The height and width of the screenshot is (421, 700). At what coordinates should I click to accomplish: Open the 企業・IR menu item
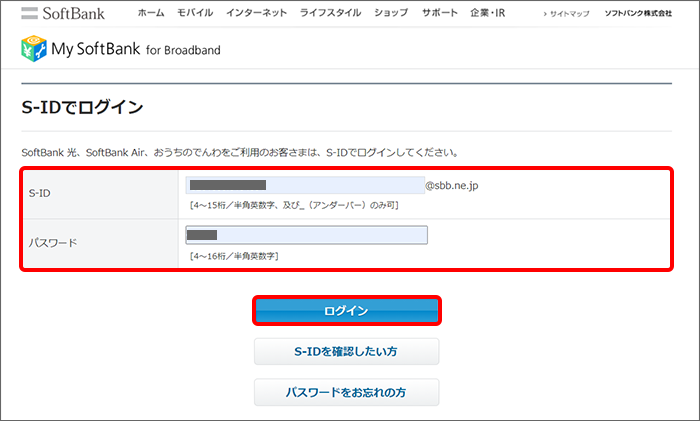point(488,13)
